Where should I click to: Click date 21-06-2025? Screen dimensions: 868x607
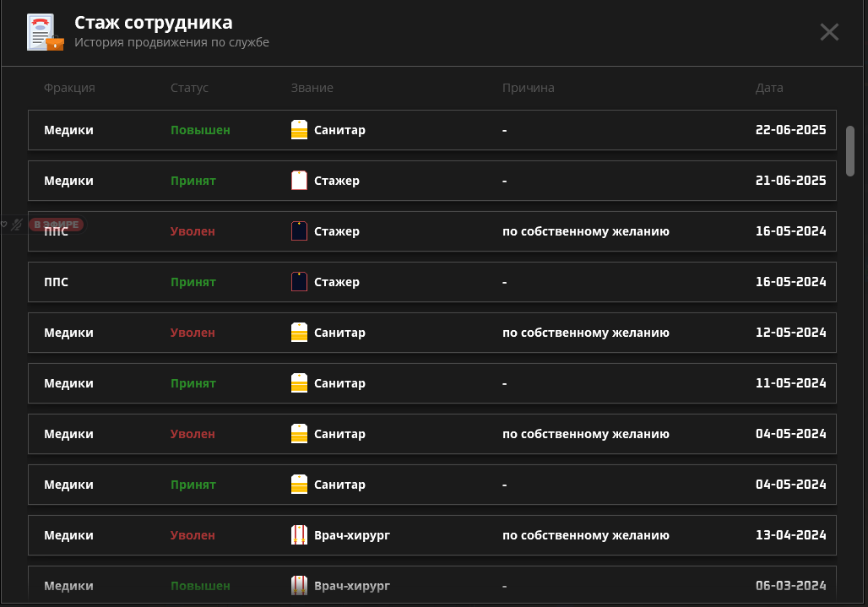click(790, 181)
